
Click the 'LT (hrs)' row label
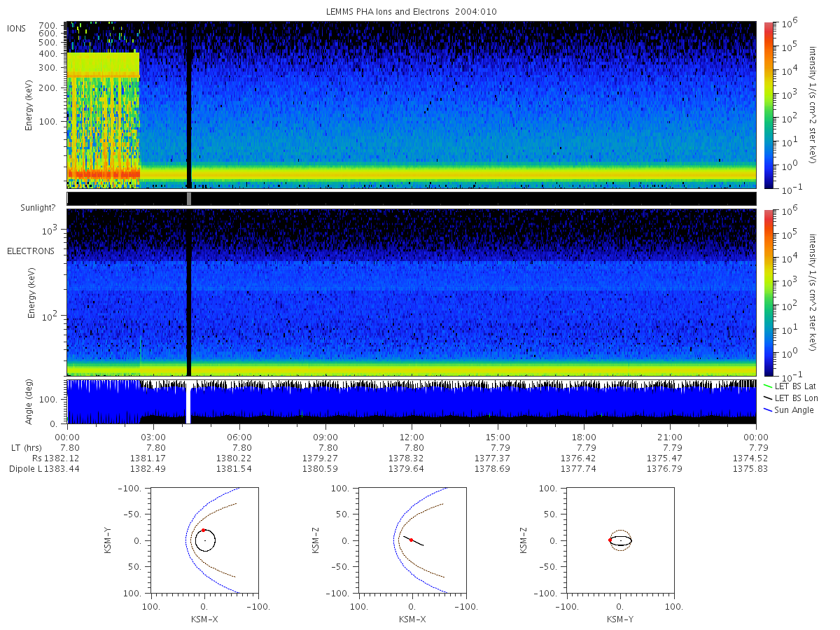tap(27, 448)
